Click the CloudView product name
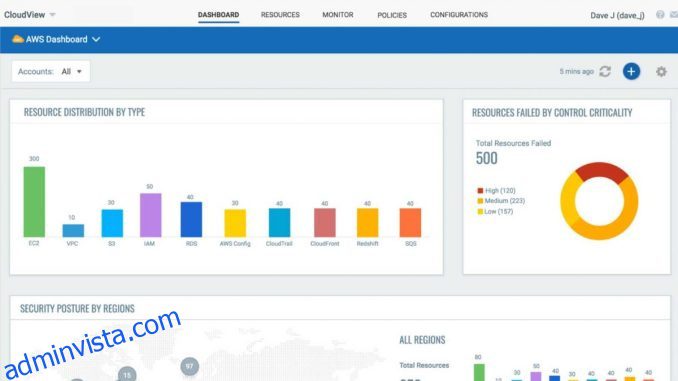This screenshot has width=678, height=381. click(25, 15)
